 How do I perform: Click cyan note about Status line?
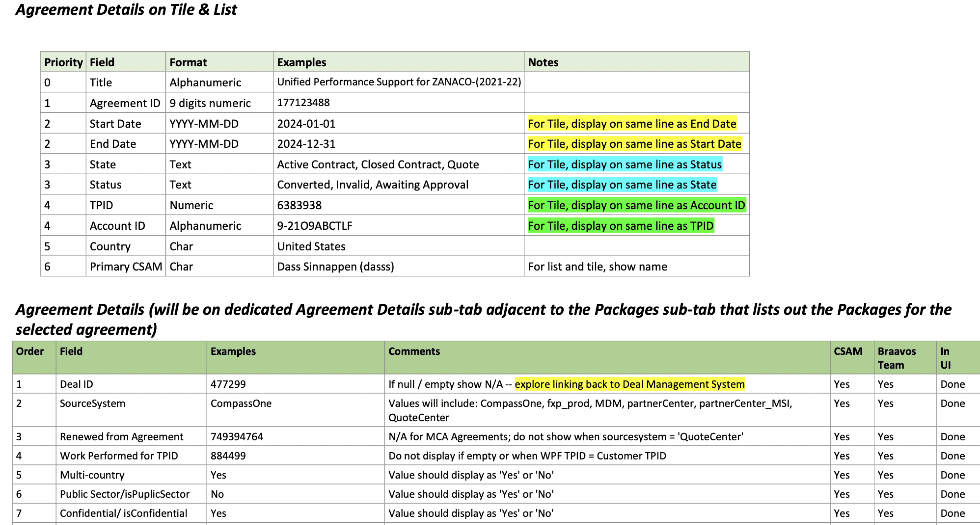[625, 165]
